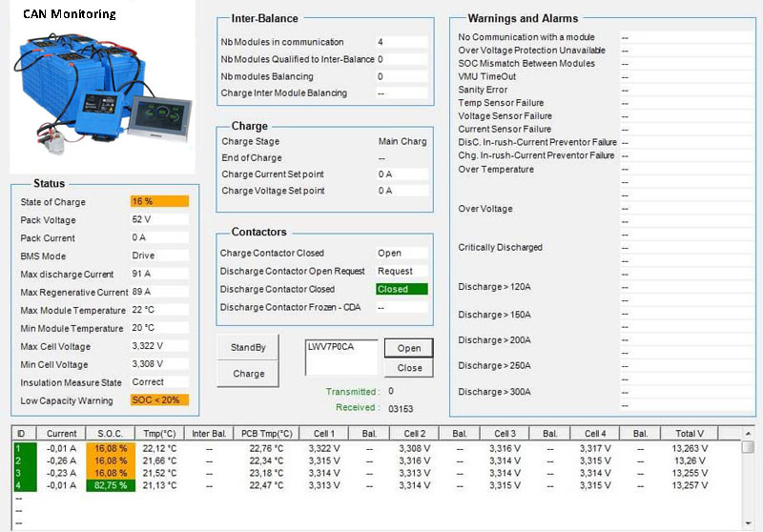Click the Min Cell Voltage 3,308 V value

coord(159,364)
